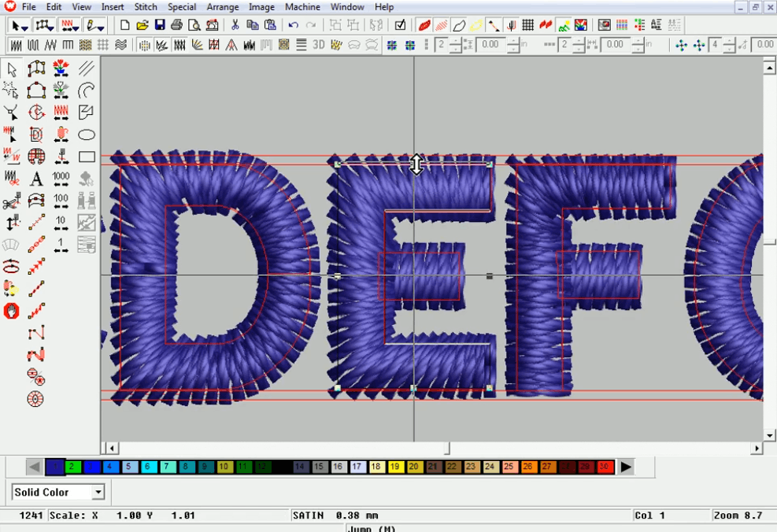This screenshot has width=777, height=532.
Task: Pick the travel by 1000 stitches tool
Action: pos(61,179)
